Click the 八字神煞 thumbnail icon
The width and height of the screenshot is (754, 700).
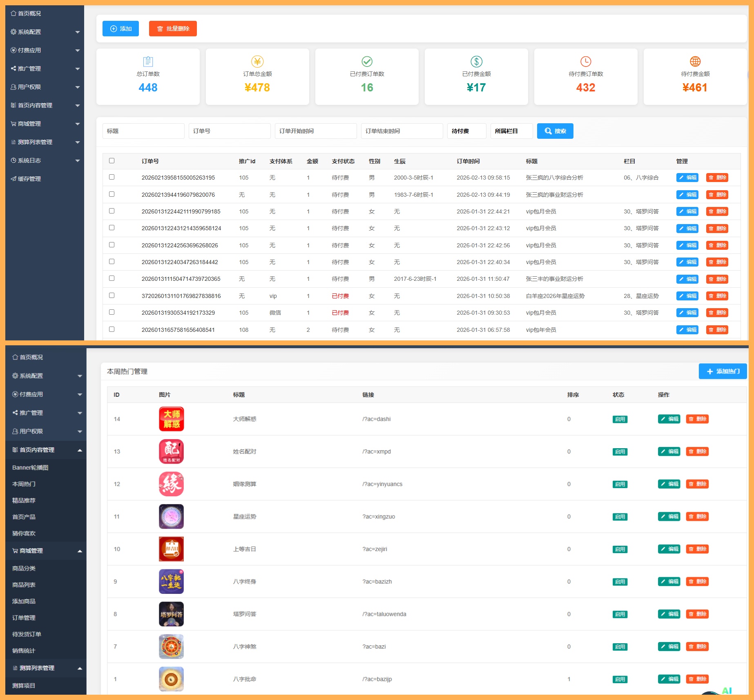(171, 647)
